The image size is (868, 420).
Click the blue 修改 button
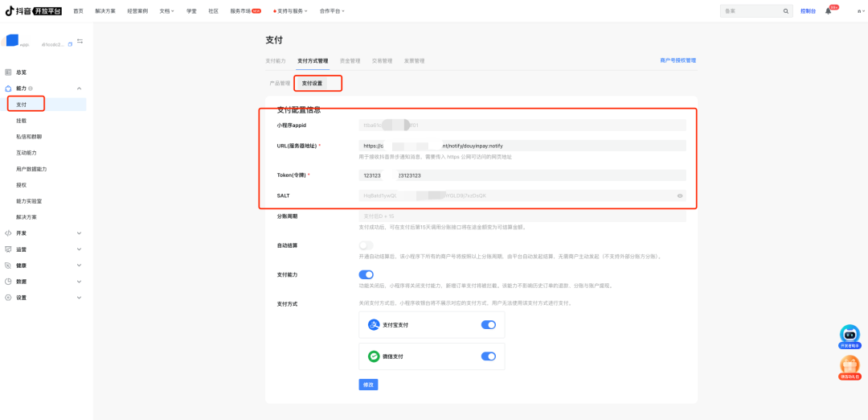(x=368, y=385)
